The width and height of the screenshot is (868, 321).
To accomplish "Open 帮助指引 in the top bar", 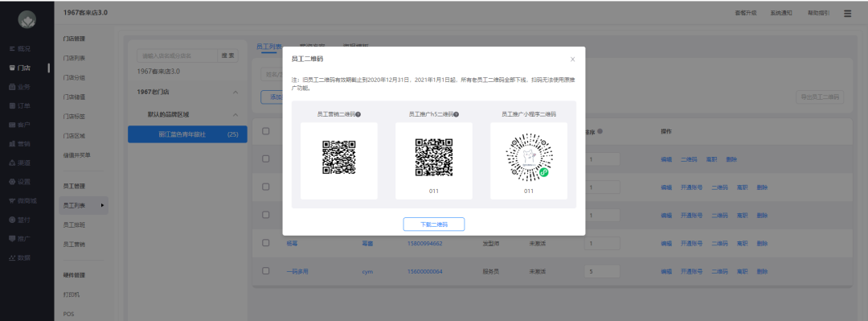I will pos(818,14).
